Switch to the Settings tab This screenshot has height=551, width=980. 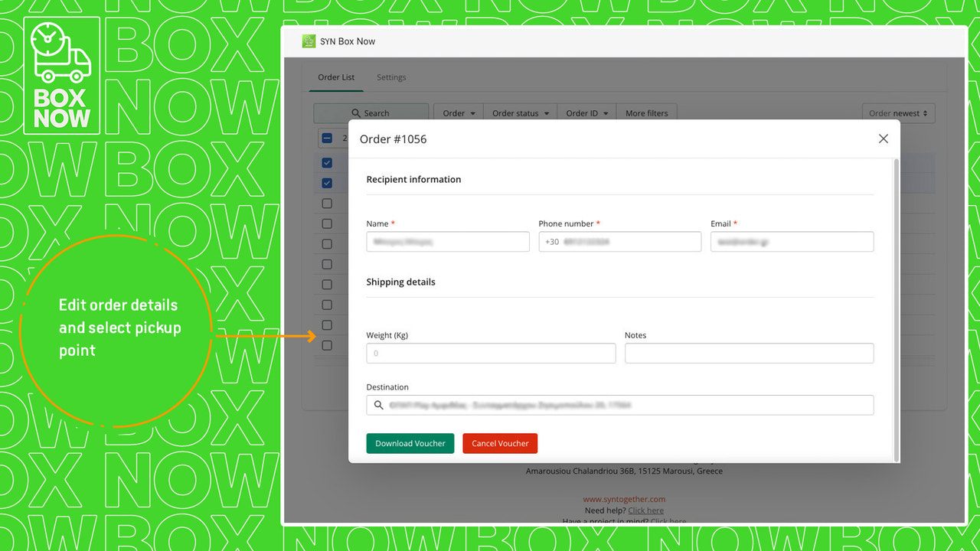(391, 77)
